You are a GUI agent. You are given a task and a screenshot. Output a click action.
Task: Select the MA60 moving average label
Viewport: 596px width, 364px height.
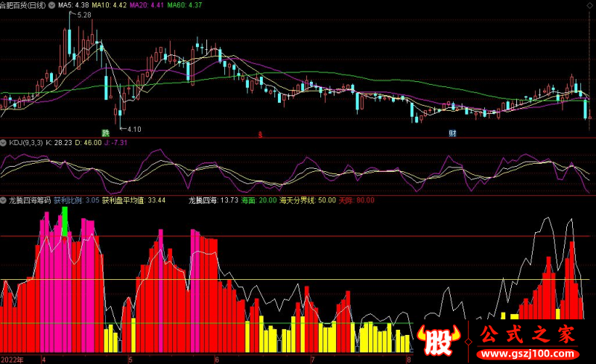coord(185,4)
